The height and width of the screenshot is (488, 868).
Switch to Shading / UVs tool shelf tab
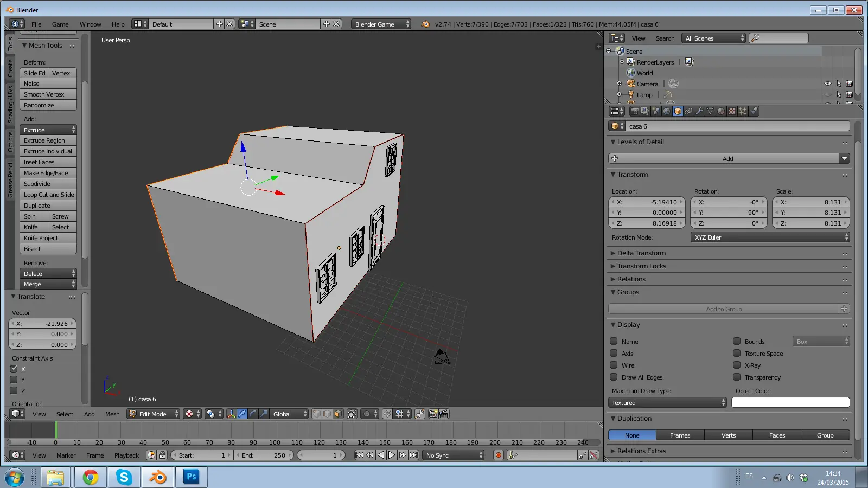click(10, 104)
